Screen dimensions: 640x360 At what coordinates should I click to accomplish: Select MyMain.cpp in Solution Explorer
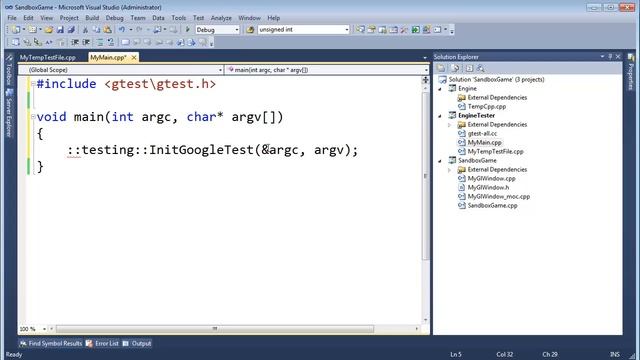484,143
